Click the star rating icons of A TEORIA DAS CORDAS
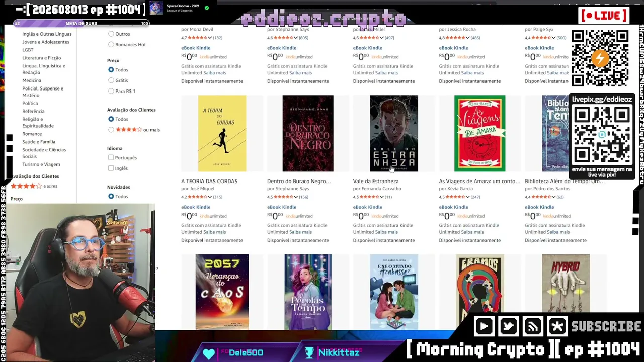Screen dimensions: 644x362 pyautogui.click(x=198, y=197)
